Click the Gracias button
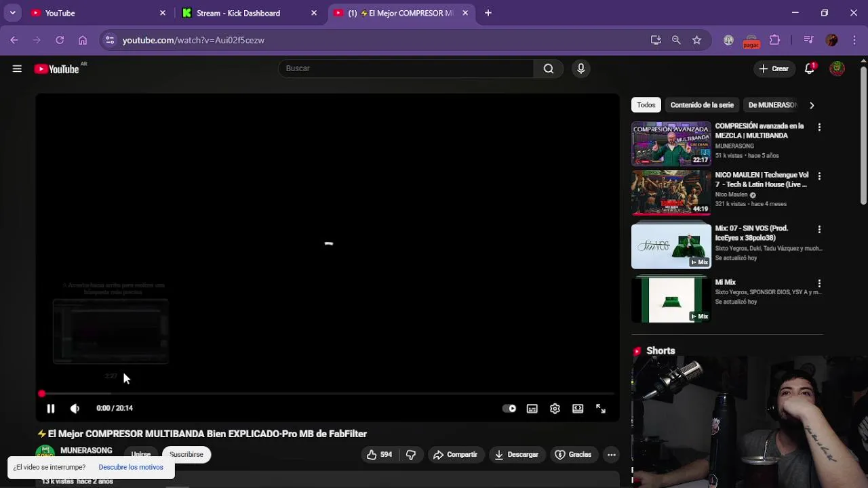The height and width of the screenshot is (488, 868). pos(573,455)
